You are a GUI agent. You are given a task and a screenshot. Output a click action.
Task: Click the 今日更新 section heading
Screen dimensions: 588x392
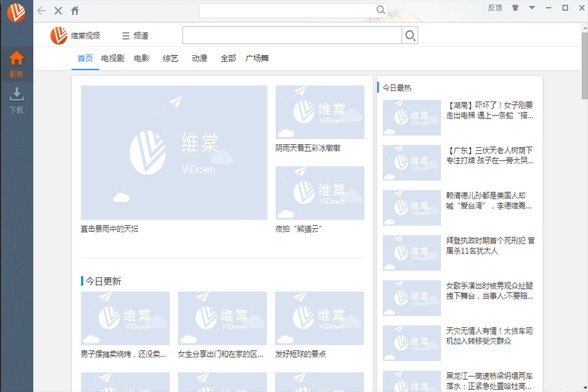(103, 282)
